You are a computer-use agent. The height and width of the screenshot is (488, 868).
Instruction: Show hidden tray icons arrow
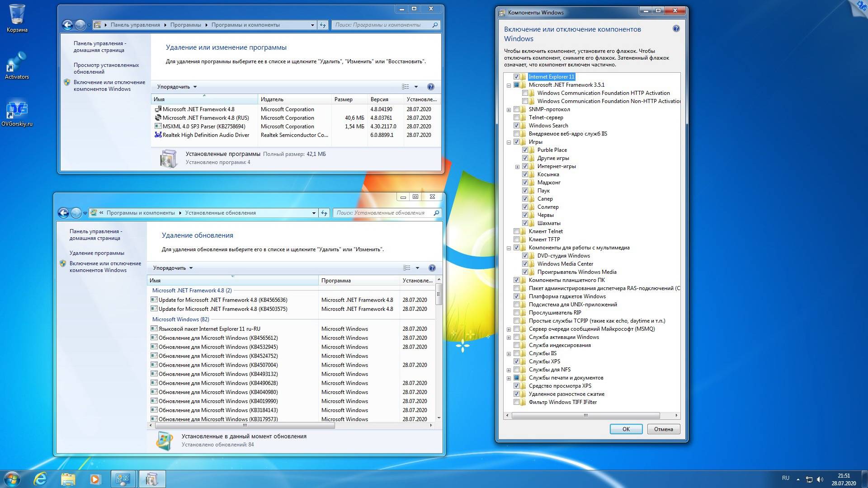(x=798, y=479)
